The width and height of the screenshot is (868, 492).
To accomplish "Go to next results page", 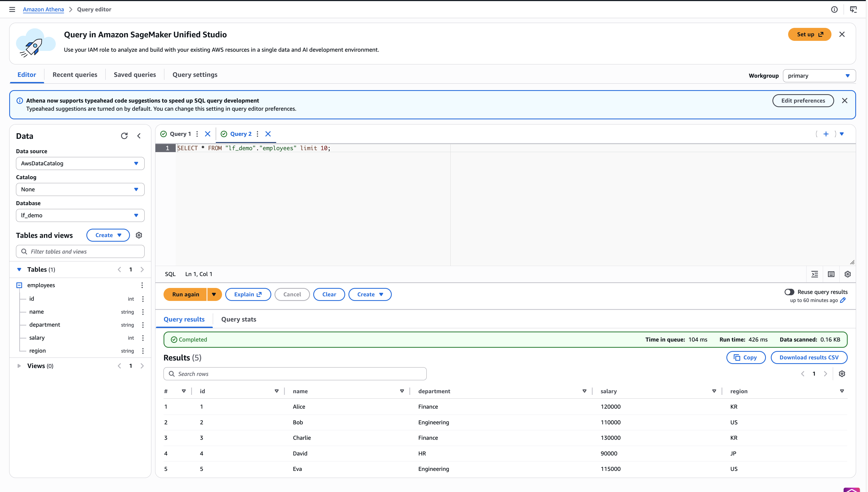I will click(825, 374).
